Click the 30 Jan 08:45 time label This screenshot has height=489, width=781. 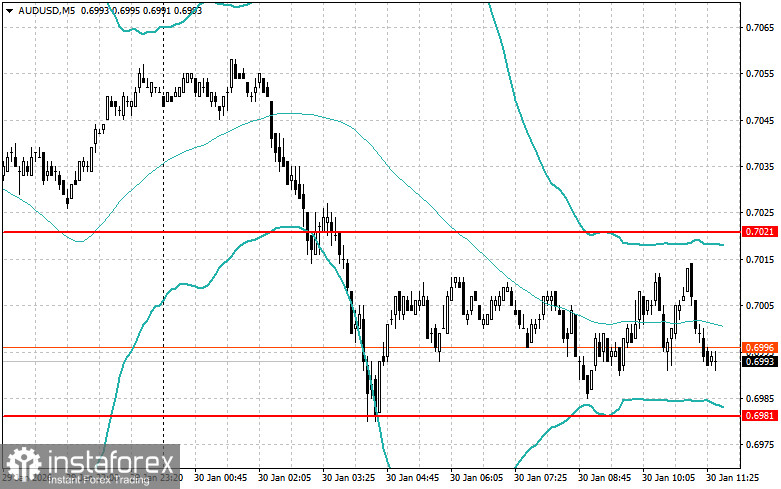605,478
